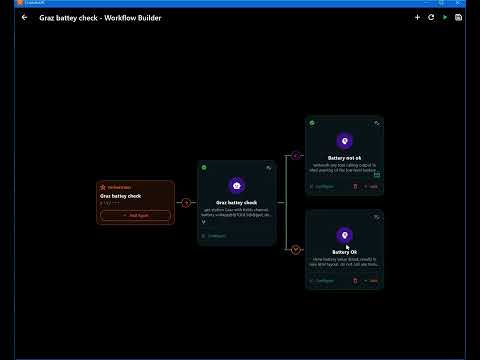Select the Battery Ok node title
The height and width of the screenshot is (360, 480).
(344, 252)
